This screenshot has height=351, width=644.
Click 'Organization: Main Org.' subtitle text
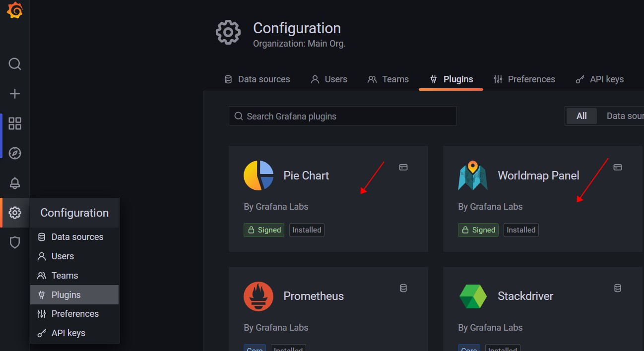pos(299,44)
